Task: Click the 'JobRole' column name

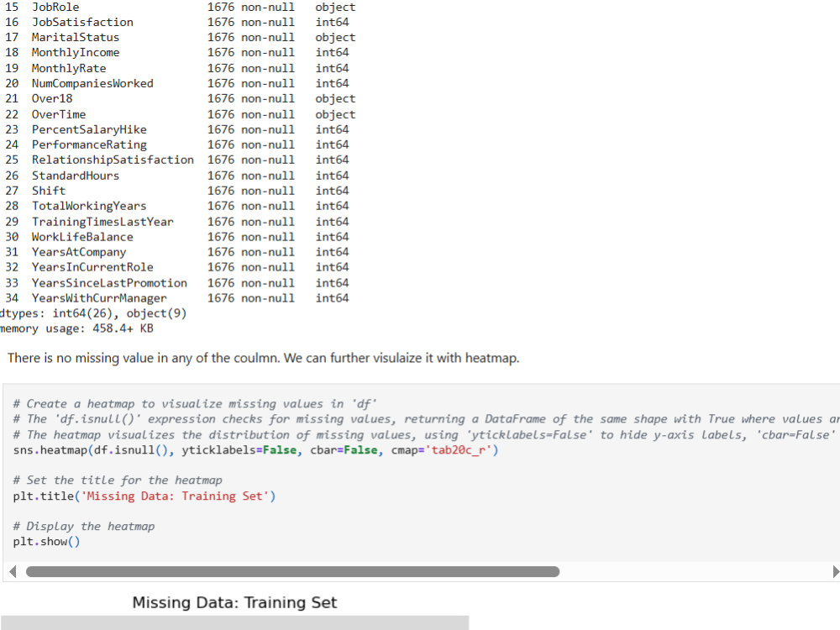Action: 55,7
